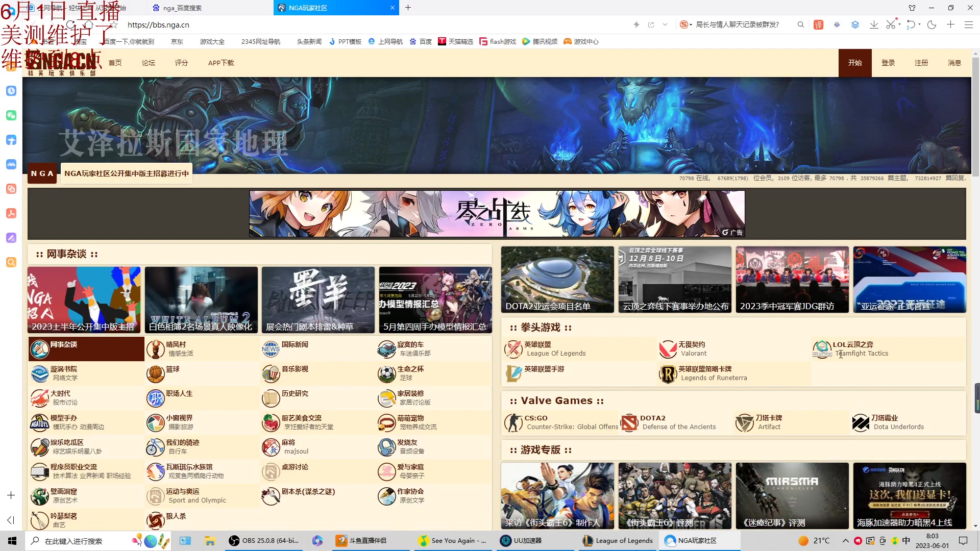Toggle the night mode moon icon

(x=932, y=24)
